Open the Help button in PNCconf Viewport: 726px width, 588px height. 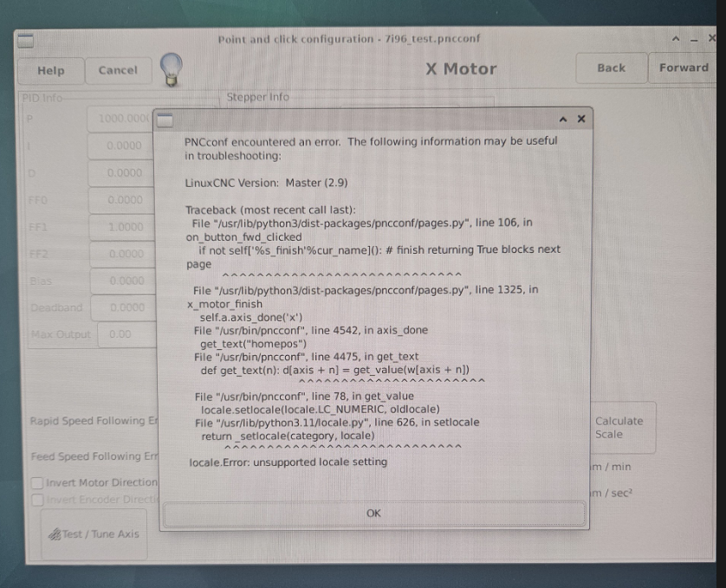[51, 71]
